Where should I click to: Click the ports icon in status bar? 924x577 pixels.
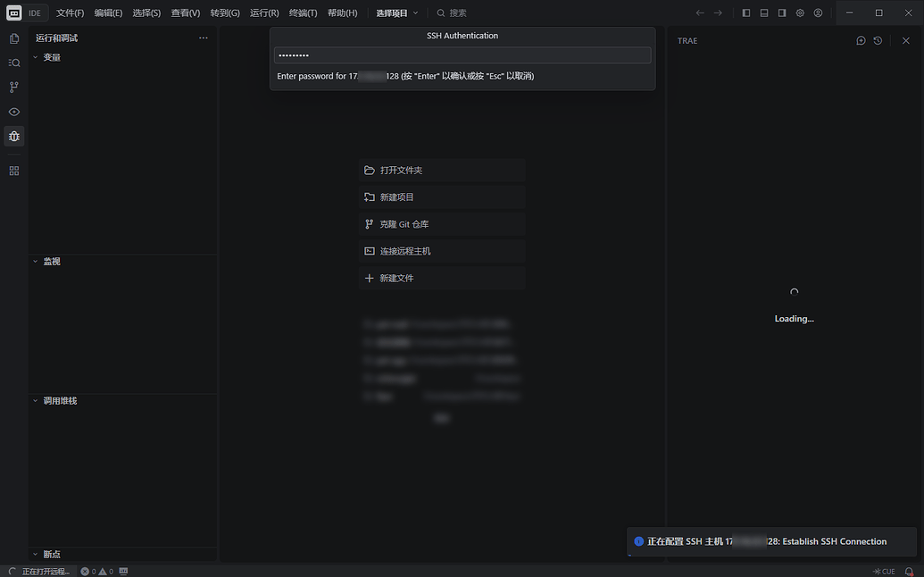tap(123, 571)
